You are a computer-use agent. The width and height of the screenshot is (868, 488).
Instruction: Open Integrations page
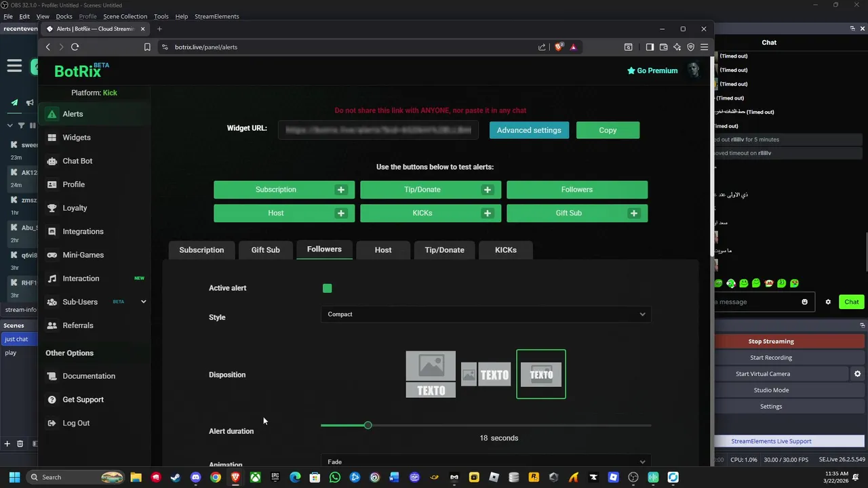95,231
